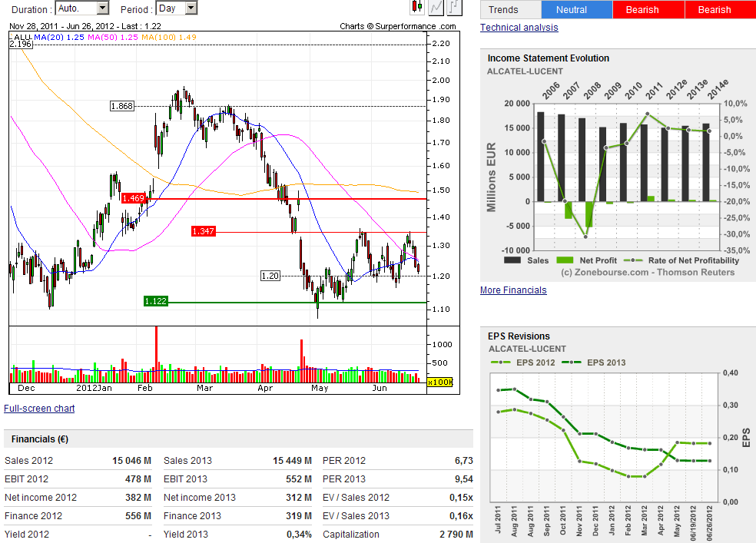Click the ALCATEL-LUCENT subtitle under EPS Revisions
This screenshot has width=756, height=543.
(527, 349)
